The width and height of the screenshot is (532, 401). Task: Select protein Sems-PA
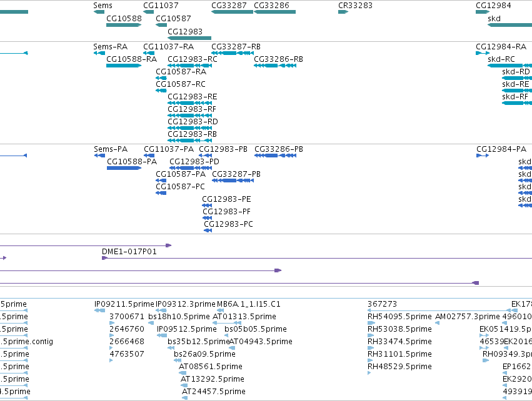(x=111, y=149)
